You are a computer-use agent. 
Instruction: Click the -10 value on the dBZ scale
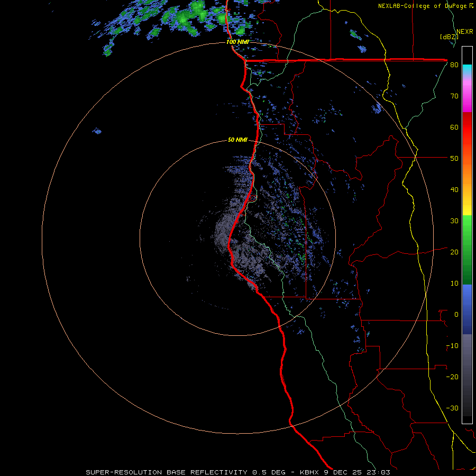pos(452,346)
